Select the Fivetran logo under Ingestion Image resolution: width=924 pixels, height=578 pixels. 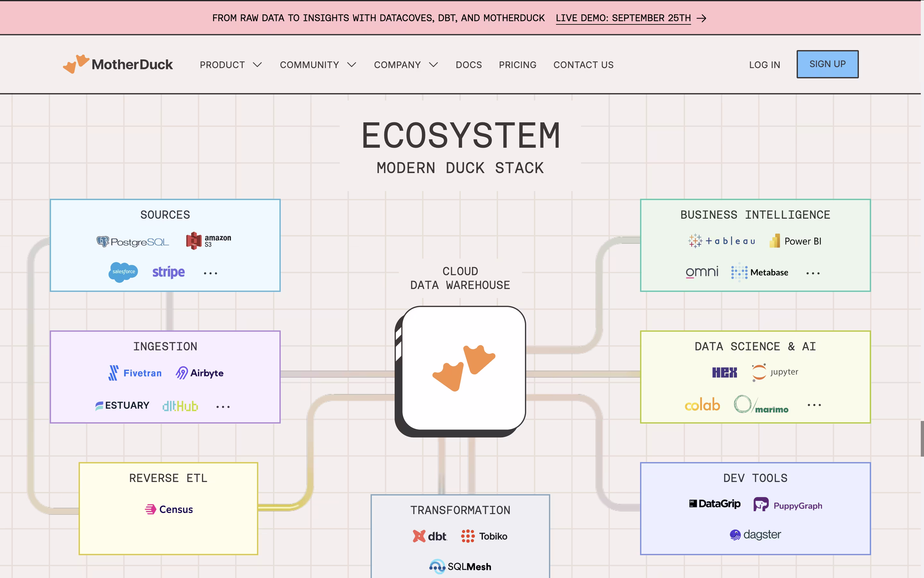pos(135,373)
